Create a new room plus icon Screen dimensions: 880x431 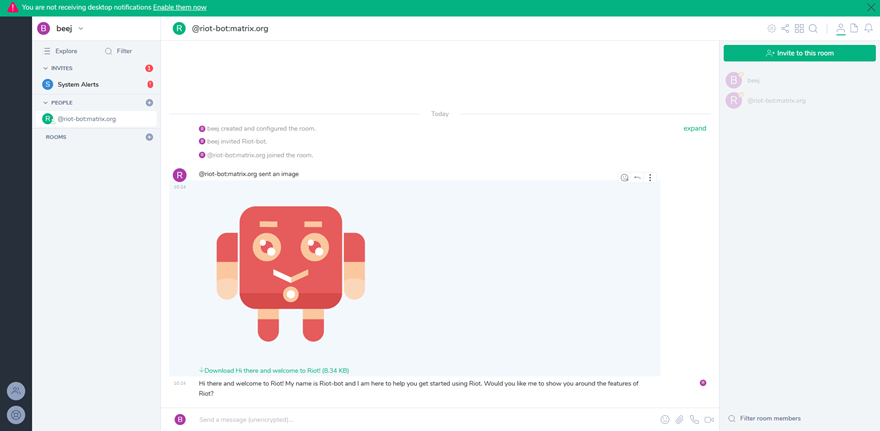149,137
